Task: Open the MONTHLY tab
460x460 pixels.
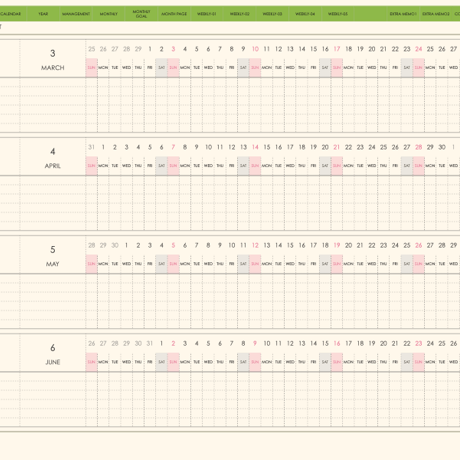Action: tap(109, 14)
